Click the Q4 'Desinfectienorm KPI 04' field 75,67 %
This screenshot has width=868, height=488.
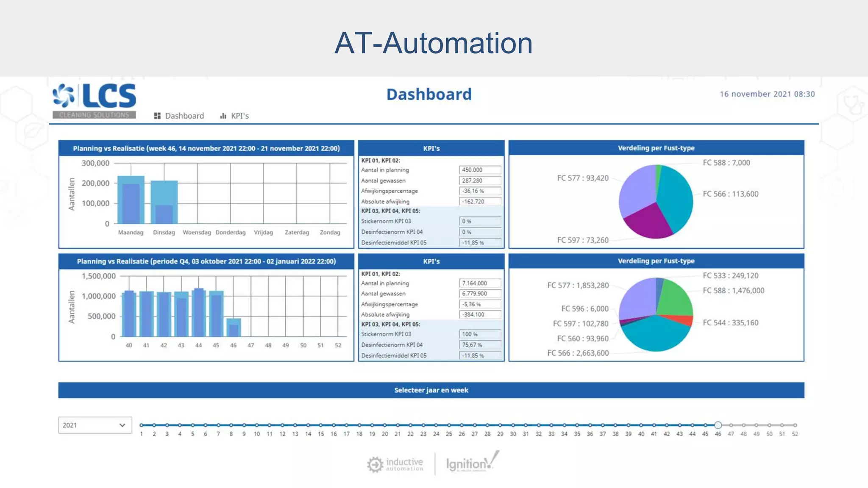tap(480, 345)
